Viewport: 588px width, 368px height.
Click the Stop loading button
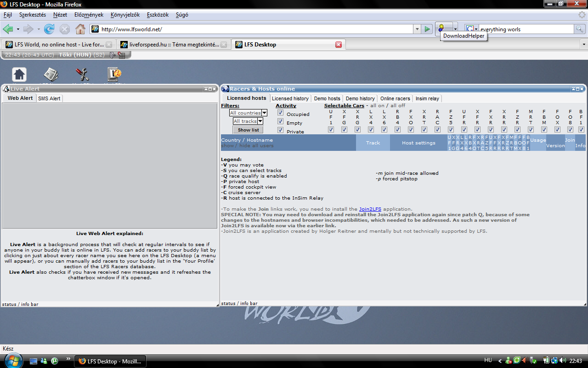(x=65, y=29)
